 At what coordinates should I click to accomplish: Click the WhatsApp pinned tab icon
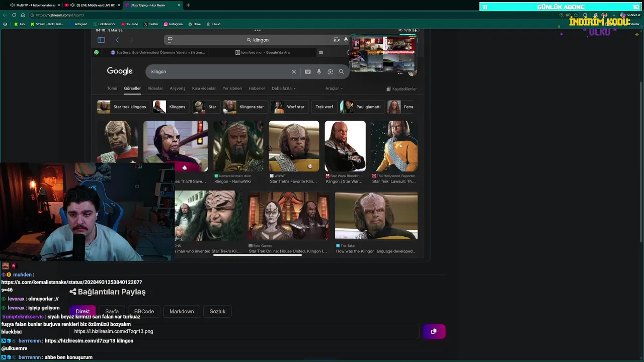coord(96,52)
